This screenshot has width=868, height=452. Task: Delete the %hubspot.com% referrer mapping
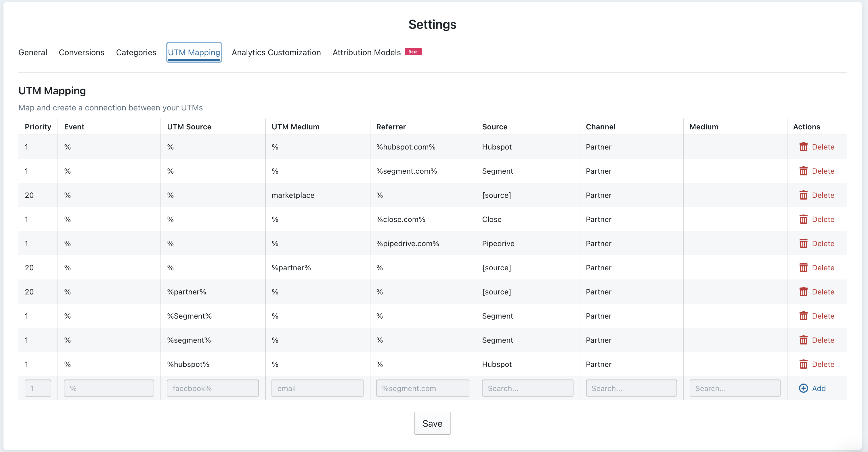point(817,147)
